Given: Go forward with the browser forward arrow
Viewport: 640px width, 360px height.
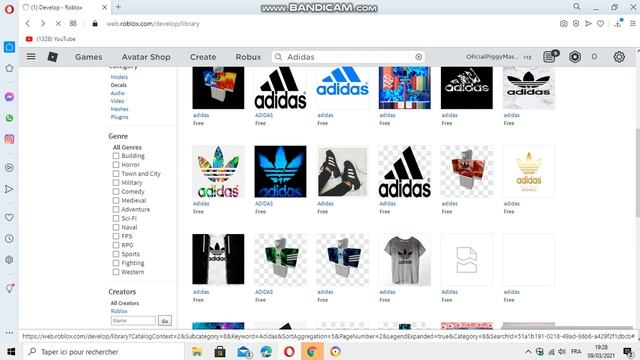Looking at the screenshot, I should 43,24.
